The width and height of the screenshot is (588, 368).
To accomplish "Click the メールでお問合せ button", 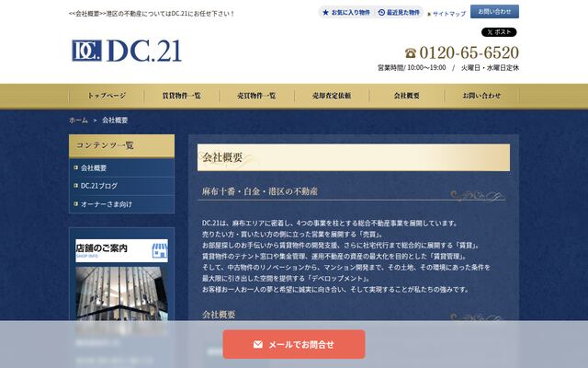I will 294,344.
